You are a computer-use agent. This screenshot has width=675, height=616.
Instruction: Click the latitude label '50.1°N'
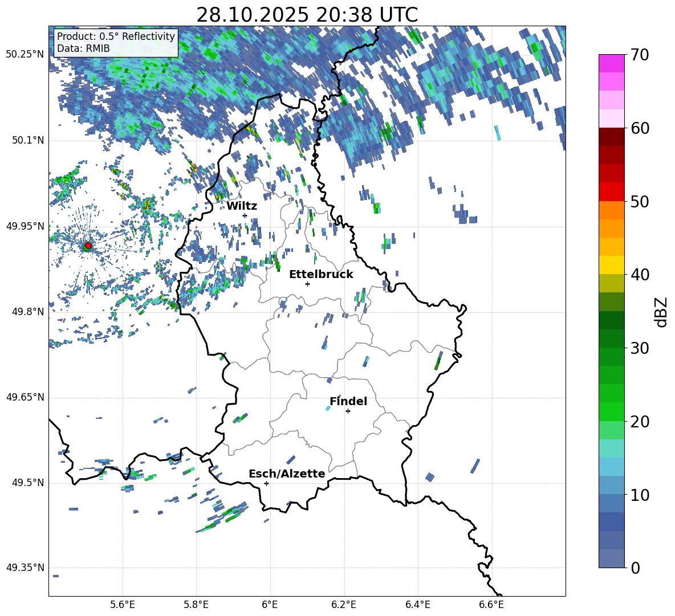point(27,140)
